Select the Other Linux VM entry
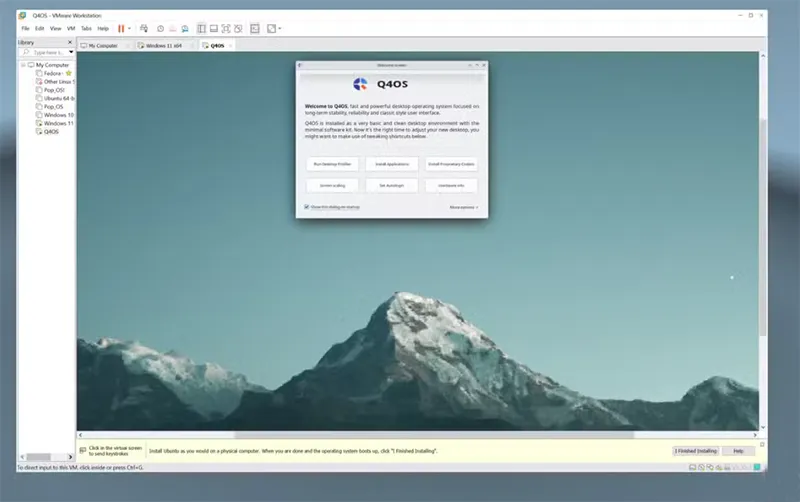 click(57, 82)
